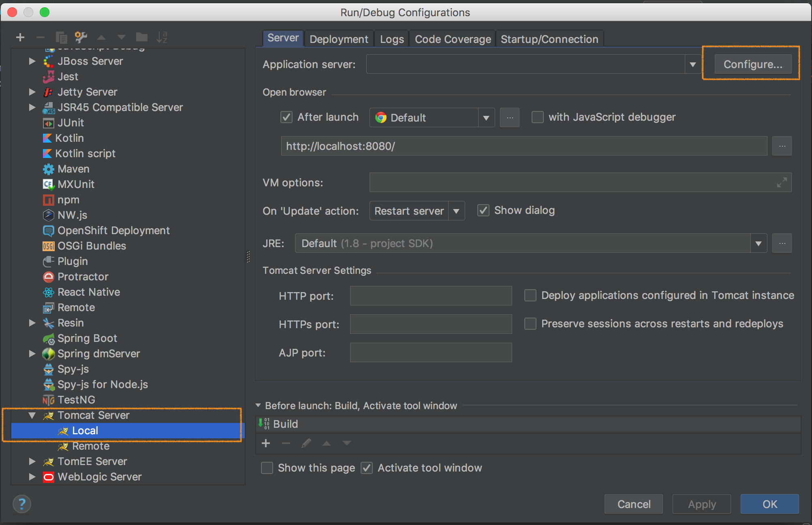
Task: Click the VM options input field
Action: (x=580, y=182)
